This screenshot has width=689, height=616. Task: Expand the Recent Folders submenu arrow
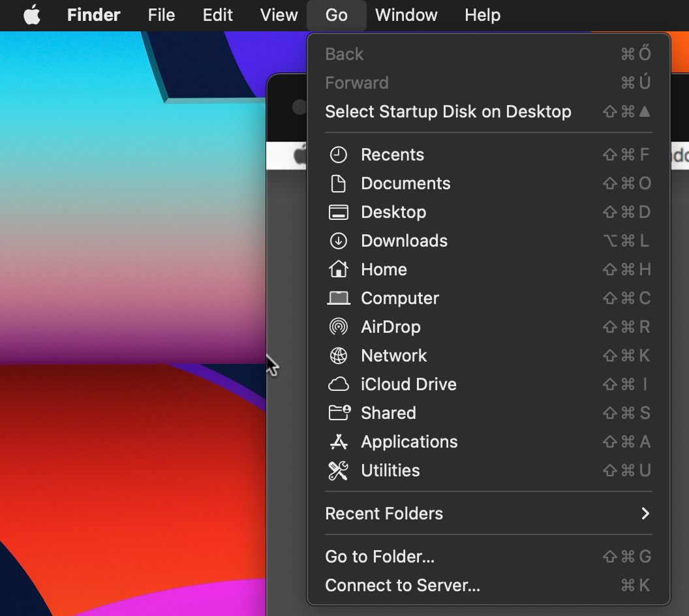(x=645, y=514)
